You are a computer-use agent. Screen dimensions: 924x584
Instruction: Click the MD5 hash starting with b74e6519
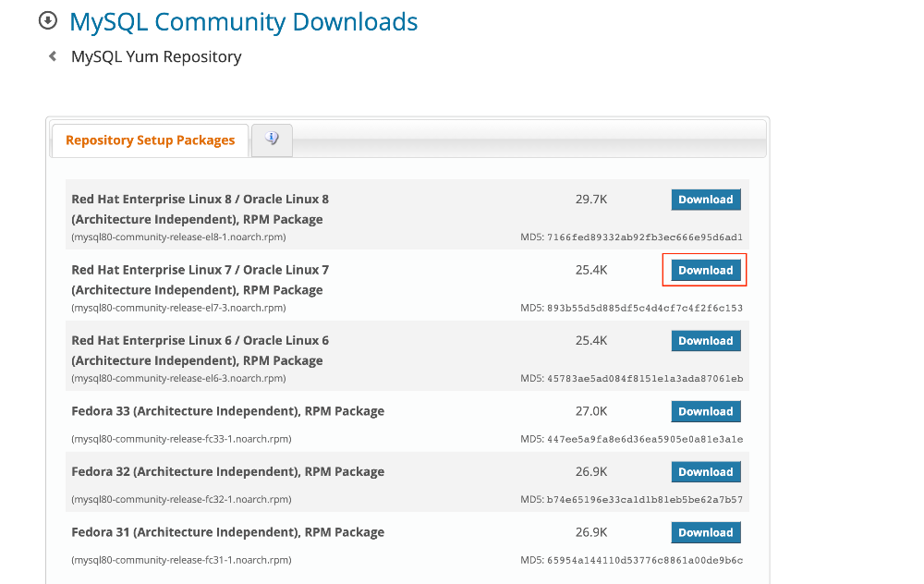click(x=645, y=500)
